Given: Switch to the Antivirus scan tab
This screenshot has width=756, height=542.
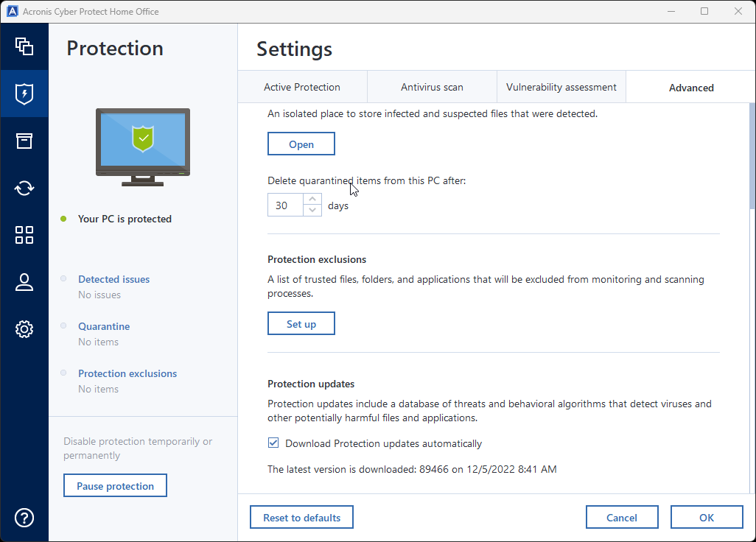Looking at the screenshot, I should point(432,87).
